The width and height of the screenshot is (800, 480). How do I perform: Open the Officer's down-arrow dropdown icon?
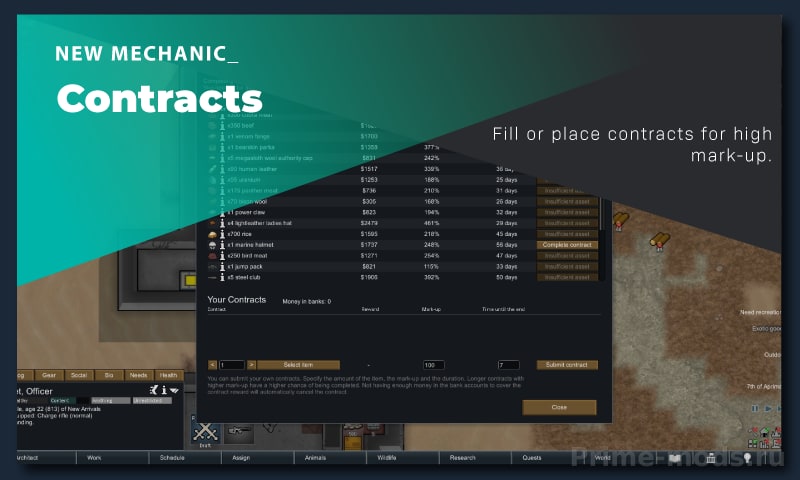click(x=174, y=391)
